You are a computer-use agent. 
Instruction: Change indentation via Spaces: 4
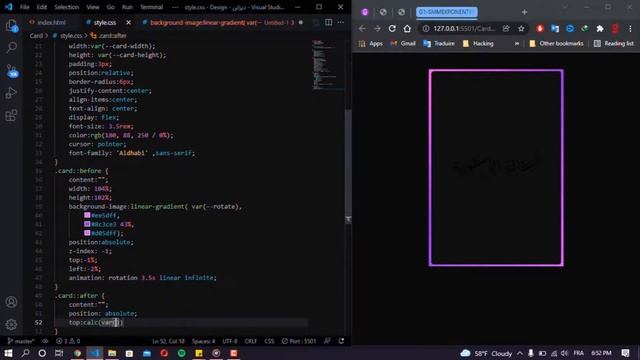click(203, 341)
